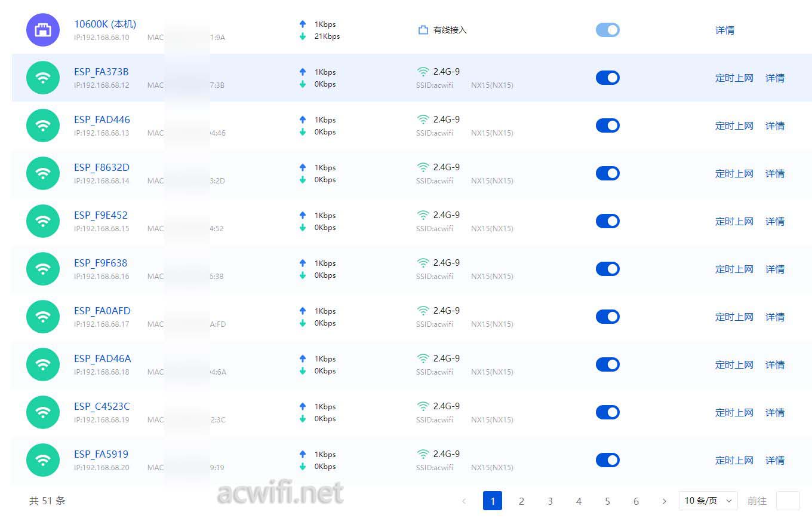Click the upload arrow icon for 10600K
This screenshot has height=518, width=812.
pos(303,24)
